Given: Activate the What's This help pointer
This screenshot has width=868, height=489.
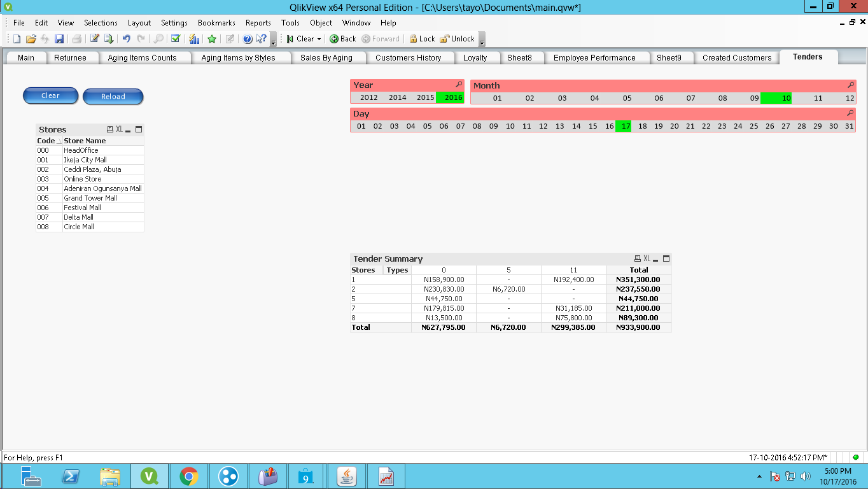Looking at the screenshot, I should [x=261, y=39].
